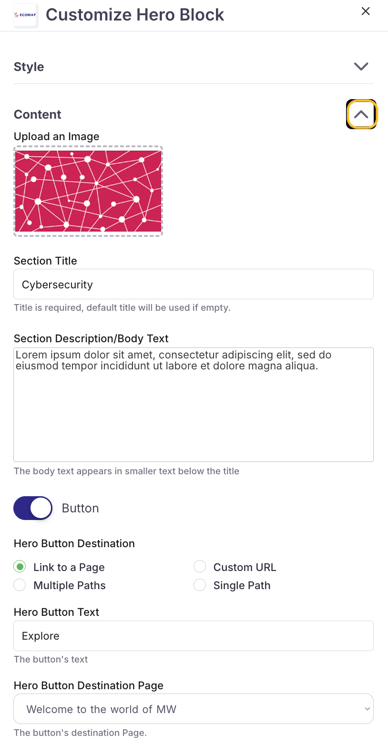
Task: Edit the Section Title field
Action: [x=194, y=285]
